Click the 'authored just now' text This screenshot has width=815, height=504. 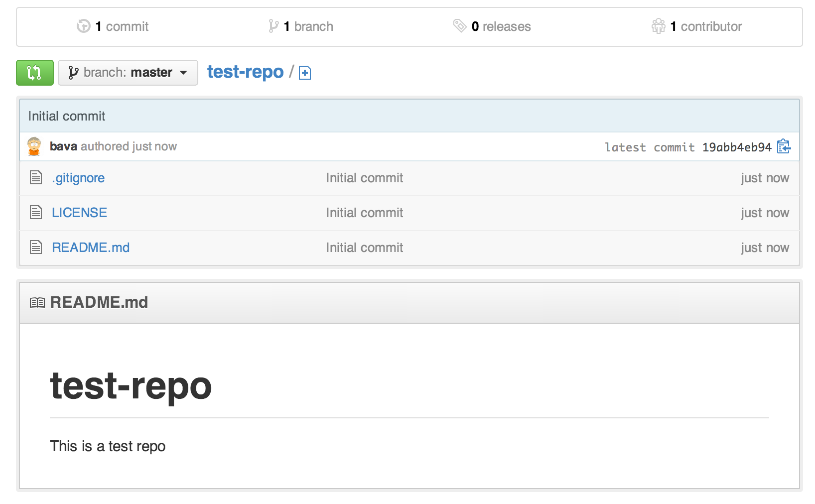[x=129, y=146]
